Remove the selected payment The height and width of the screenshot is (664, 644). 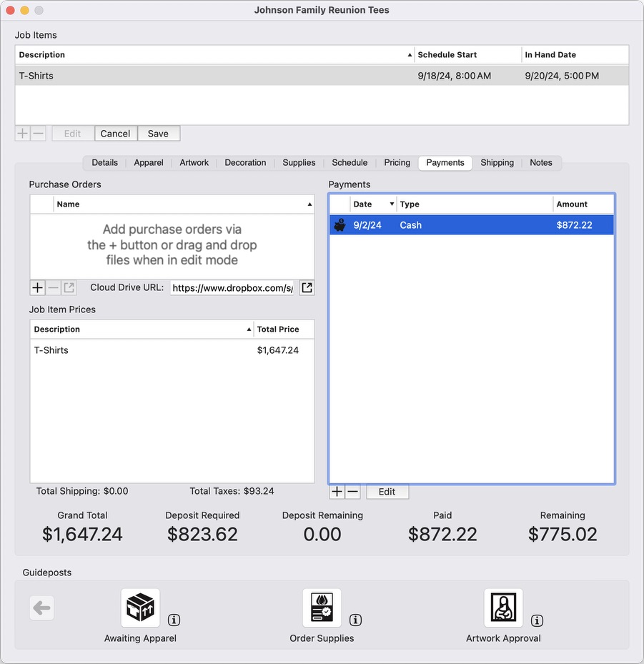(352, 492)
